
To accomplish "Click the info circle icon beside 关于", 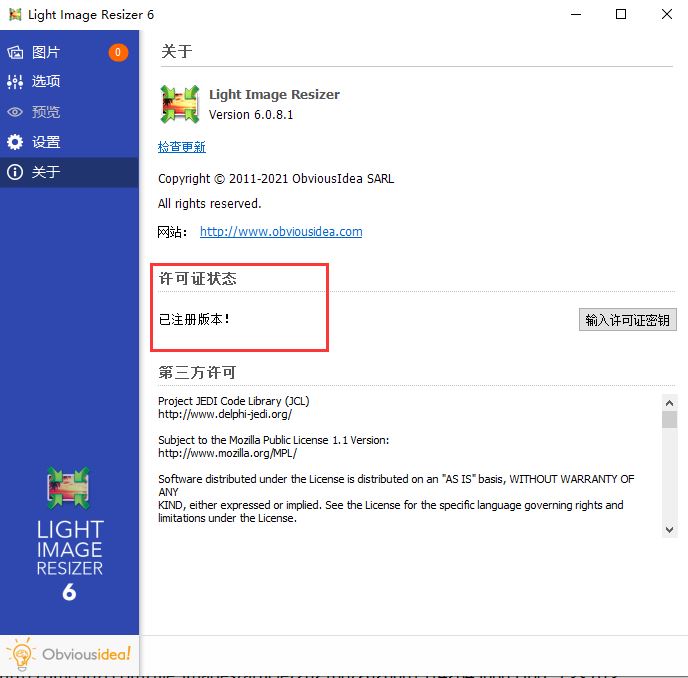I will pyautogui.click(x=15, y=172).
